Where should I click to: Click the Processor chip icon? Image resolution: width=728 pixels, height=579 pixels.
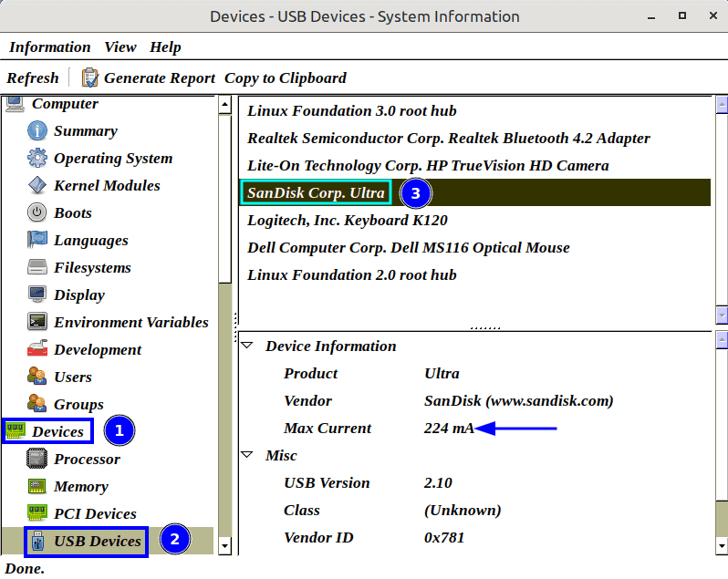(x=36, y=459)
